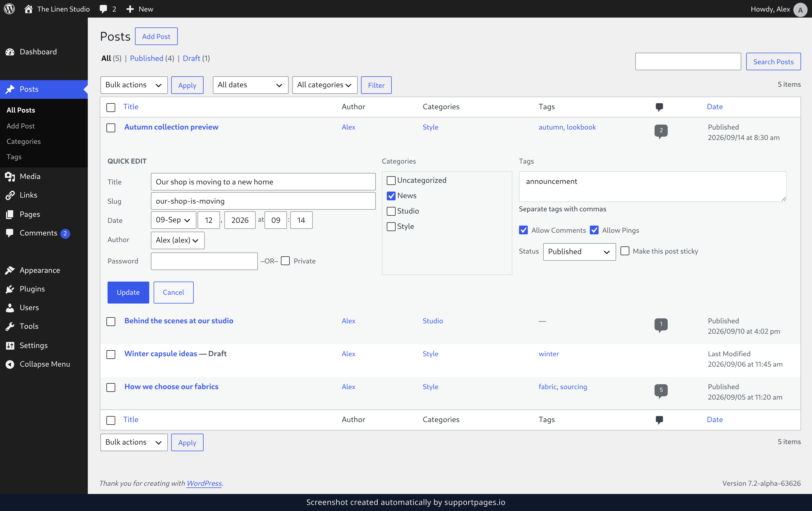Cancel the quick edit
Viewport: 812px width, 511px height.
pos(173,293)
